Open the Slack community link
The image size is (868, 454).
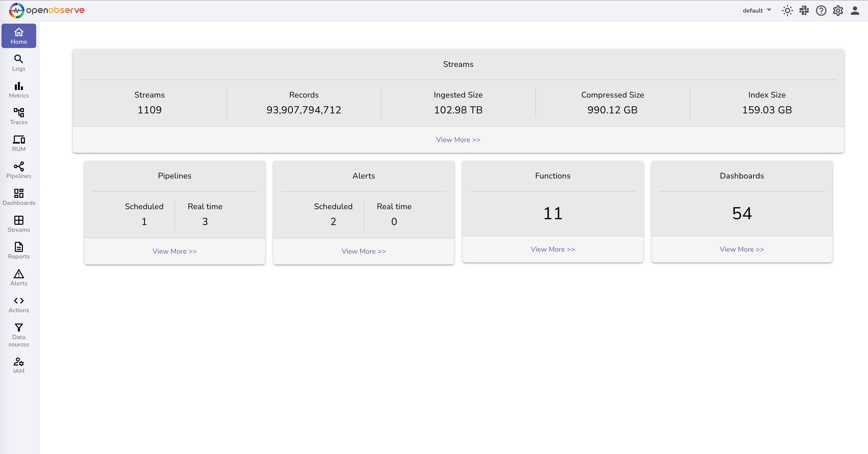click(804, 11)
